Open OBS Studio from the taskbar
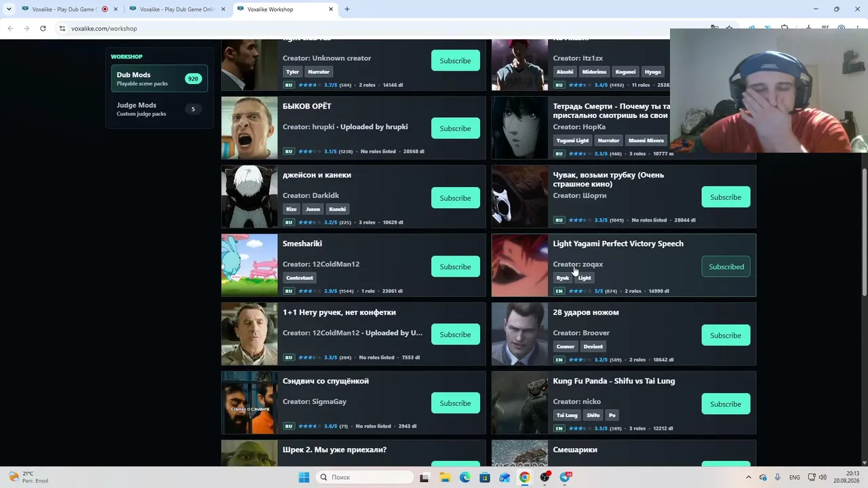This screenshot has width=868, height=488. [x=545, y=477]
